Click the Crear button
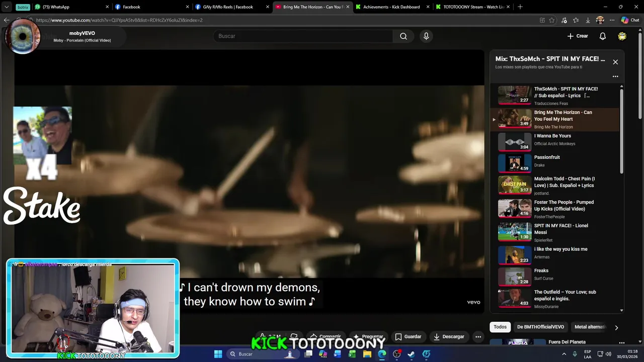The image size is (644, 362). (578, 36)
